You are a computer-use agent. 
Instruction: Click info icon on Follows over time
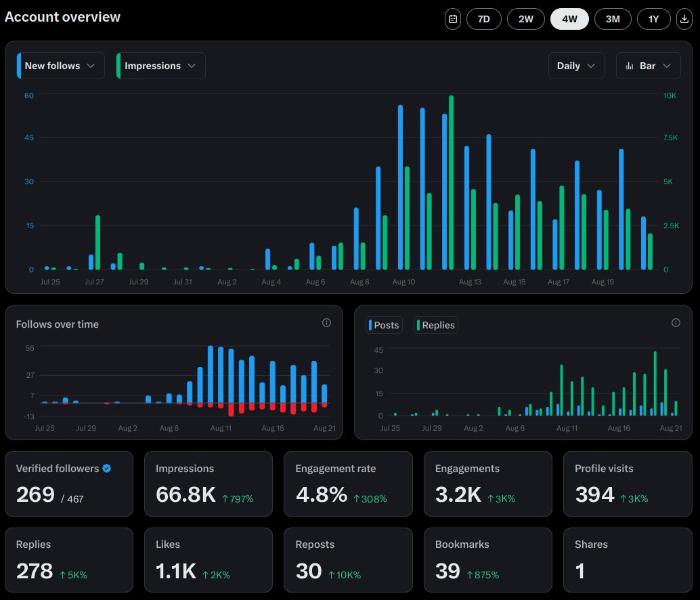point(326,323)
